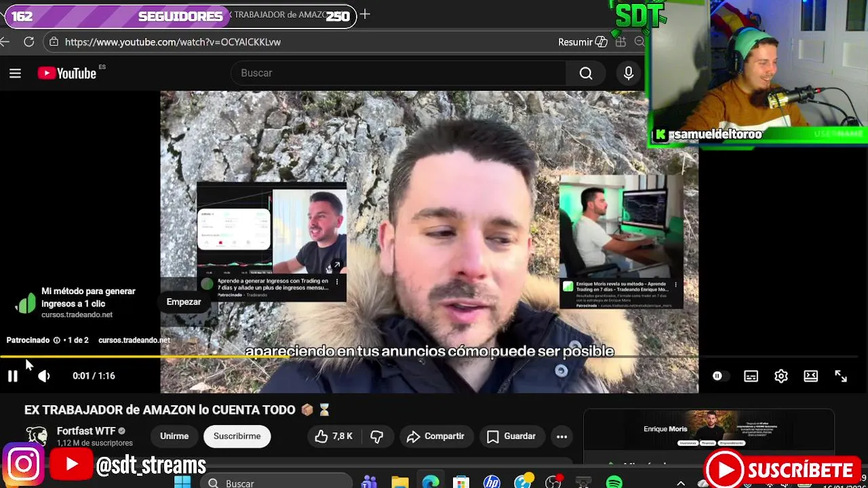Image resolution: width=868 pixels, height=488 pixels.
Task: Open Microsoft Store from the taskbar
Action: point(461,483)
